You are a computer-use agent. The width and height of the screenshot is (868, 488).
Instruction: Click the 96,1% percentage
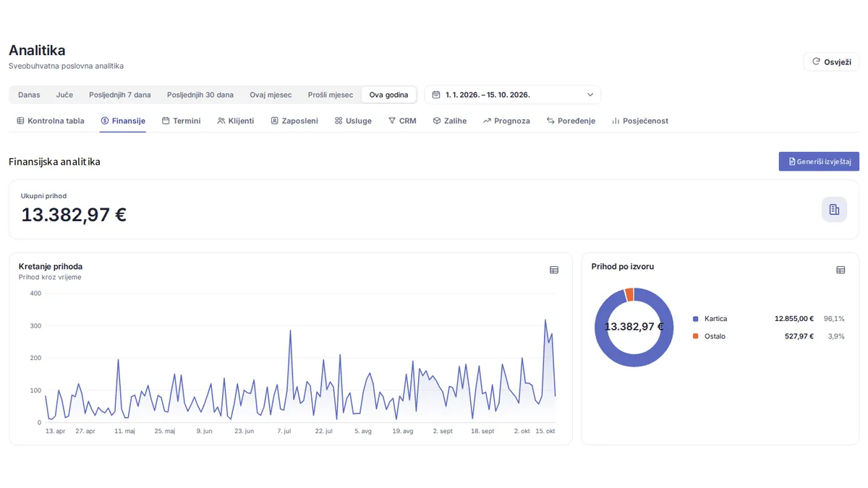(834, 319)
